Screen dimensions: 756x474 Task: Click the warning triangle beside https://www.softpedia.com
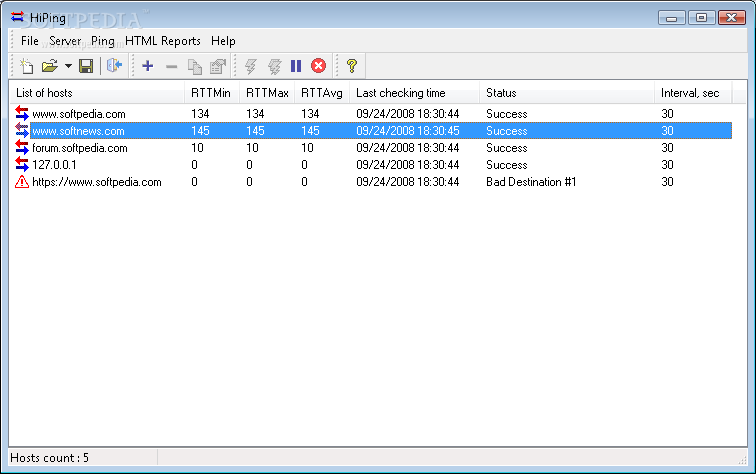[22, 182]
